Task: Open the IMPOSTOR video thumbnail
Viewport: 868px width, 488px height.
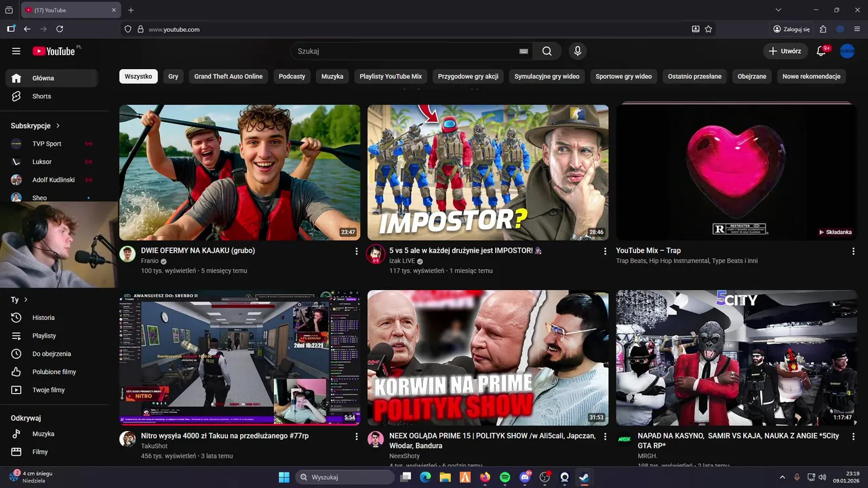Action: (x=488, y=172)
